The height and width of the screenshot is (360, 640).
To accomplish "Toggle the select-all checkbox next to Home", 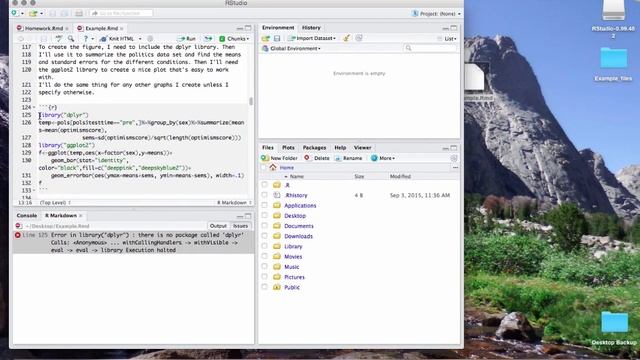I will 263,167.
